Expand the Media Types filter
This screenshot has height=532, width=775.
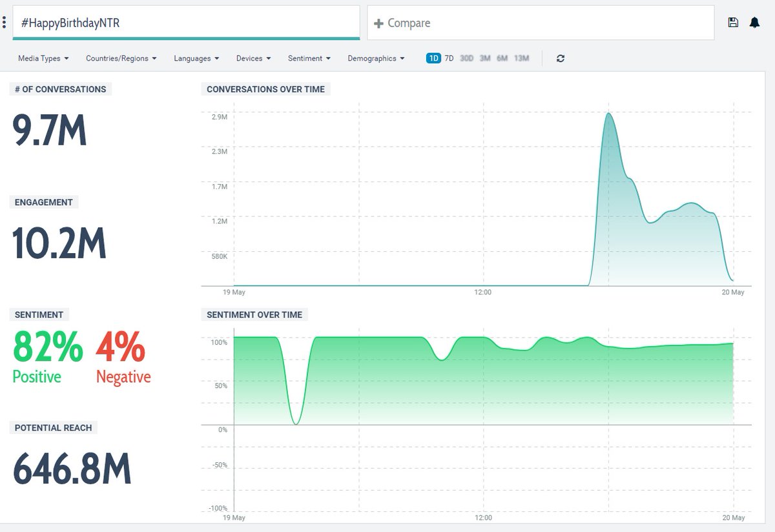(43, 58)
